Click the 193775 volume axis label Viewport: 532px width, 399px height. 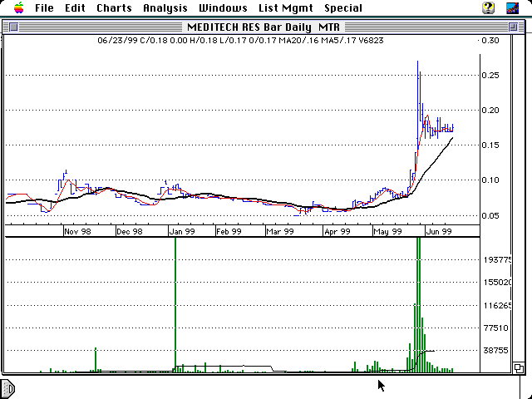[497, 260]
